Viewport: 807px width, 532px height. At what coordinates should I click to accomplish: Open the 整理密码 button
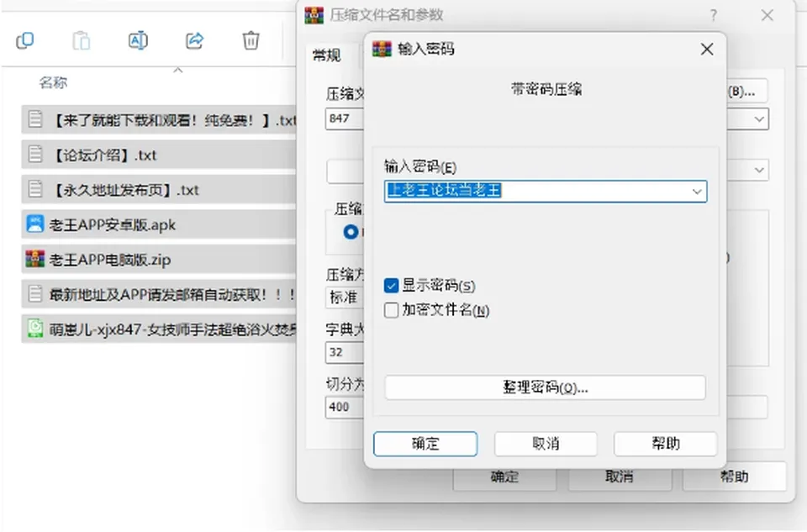tap(545, 387)
